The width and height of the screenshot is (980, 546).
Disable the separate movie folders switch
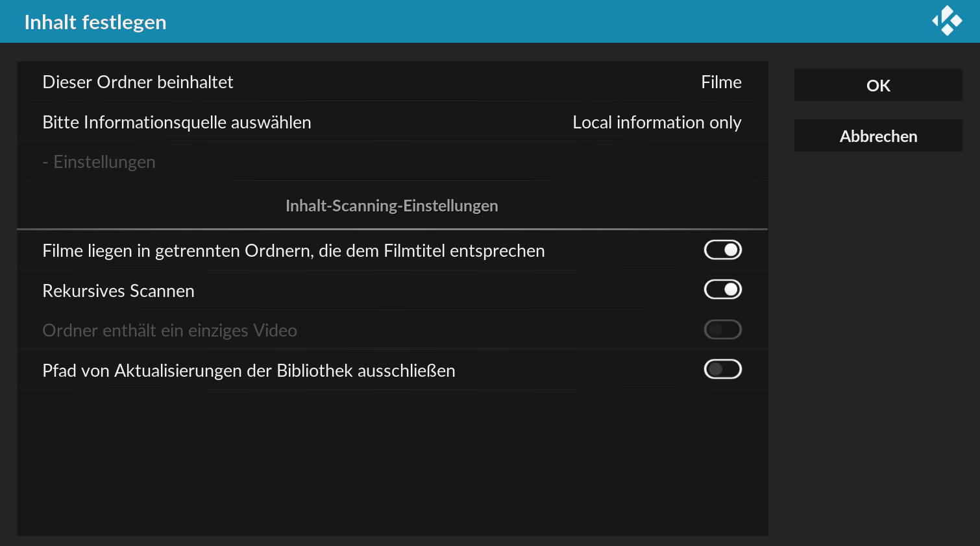(x=723, y=250)
